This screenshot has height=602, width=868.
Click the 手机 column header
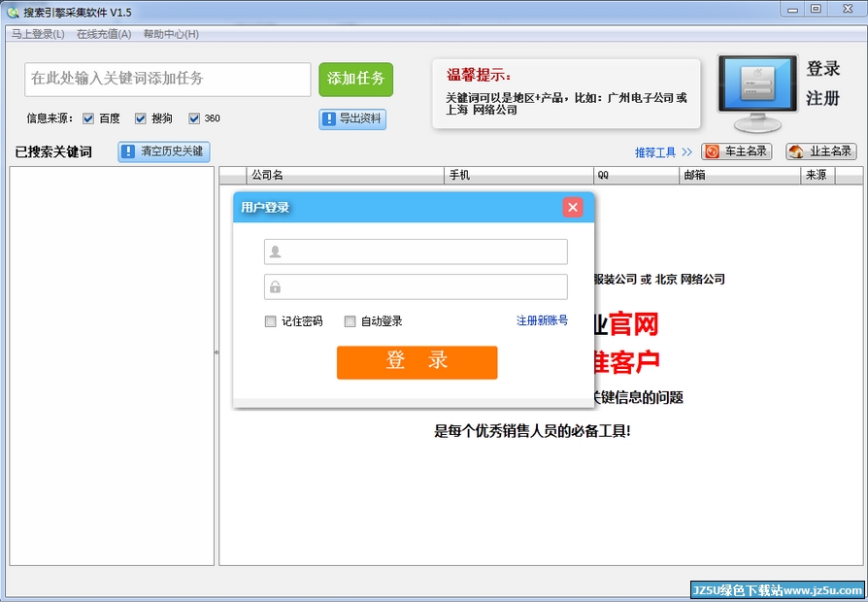(x=518, y=176)
